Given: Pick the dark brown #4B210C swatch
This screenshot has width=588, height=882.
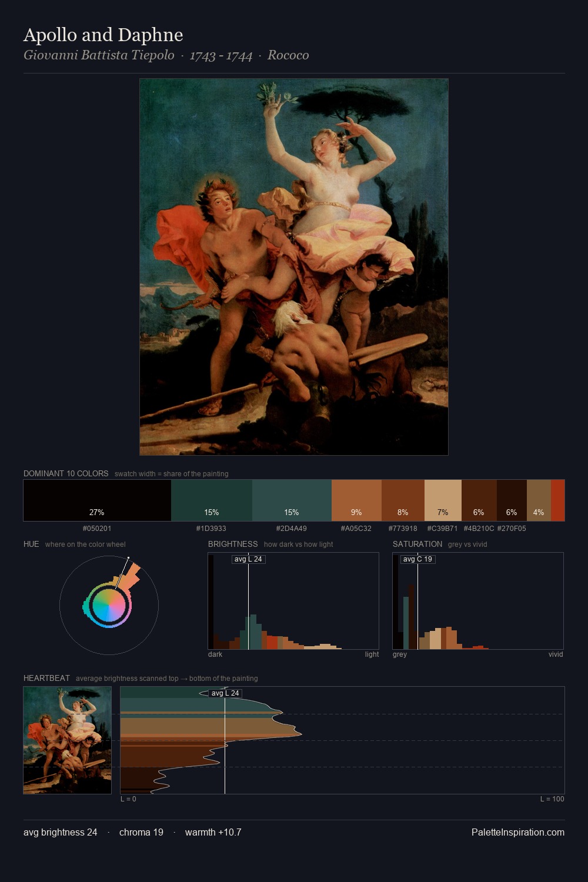Looking at the screenshot, I should 479,500.
